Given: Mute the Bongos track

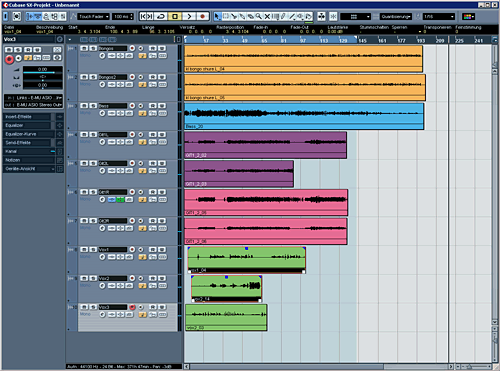Looking at the screenshot, I should 84,48.
